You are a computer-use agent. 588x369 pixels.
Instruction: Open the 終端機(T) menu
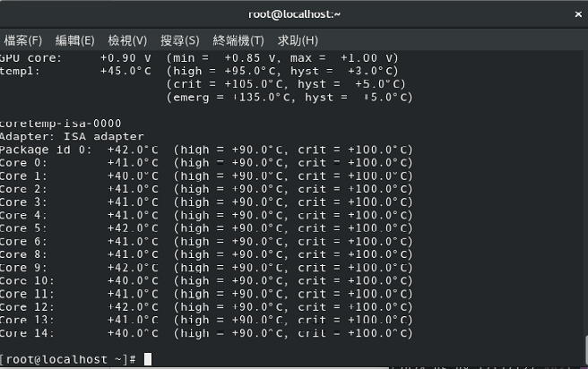238,40
